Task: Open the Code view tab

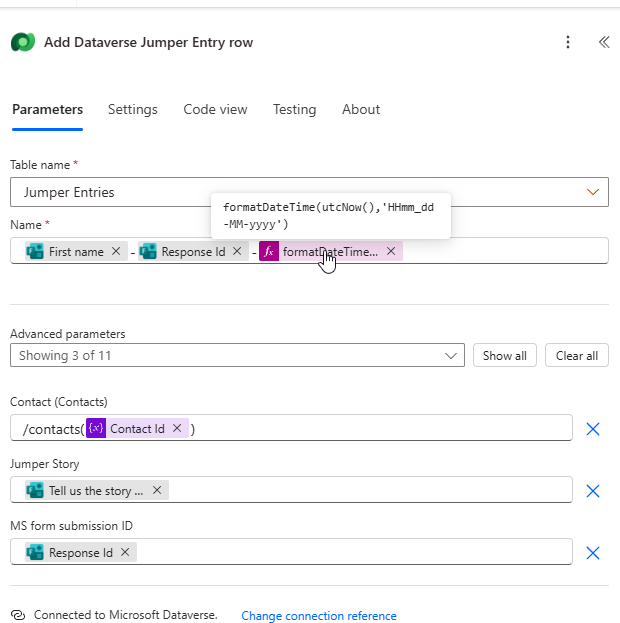Action: point(215,110)
